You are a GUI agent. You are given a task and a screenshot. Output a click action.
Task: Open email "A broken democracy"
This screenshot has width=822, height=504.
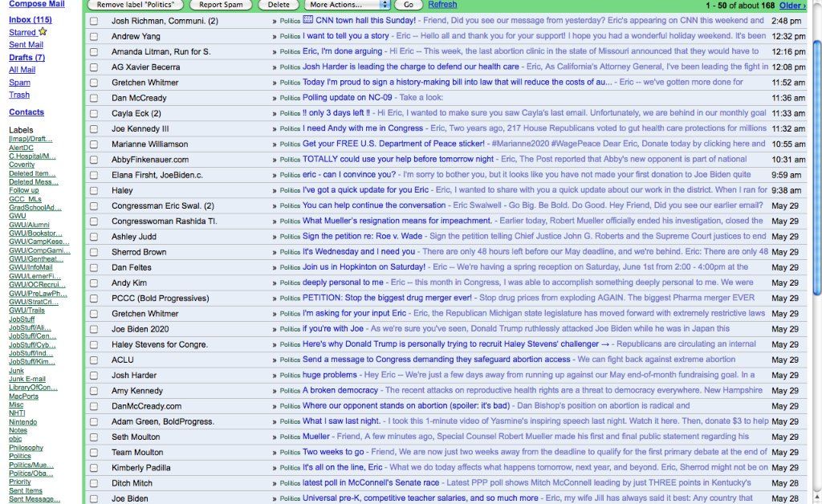tap(340, 390)
